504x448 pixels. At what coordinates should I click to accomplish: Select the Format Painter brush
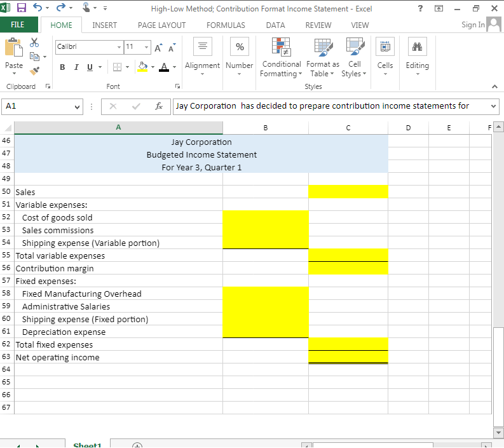(x=34, y=71)
